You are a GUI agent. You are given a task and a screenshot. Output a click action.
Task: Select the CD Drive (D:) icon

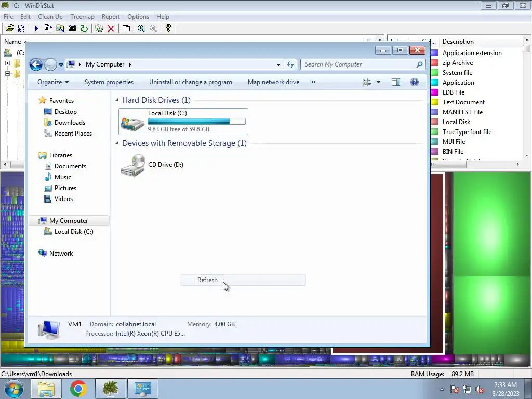133,165
